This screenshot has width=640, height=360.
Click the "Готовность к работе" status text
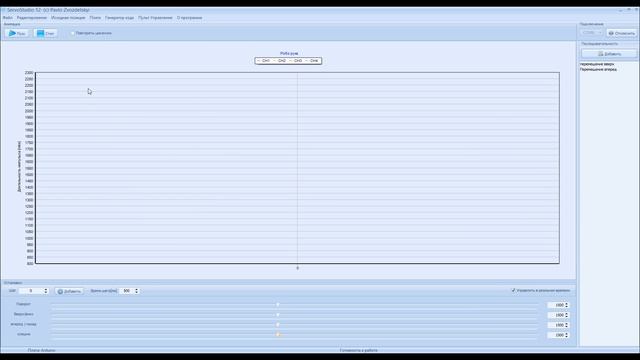tap(359, 350)
